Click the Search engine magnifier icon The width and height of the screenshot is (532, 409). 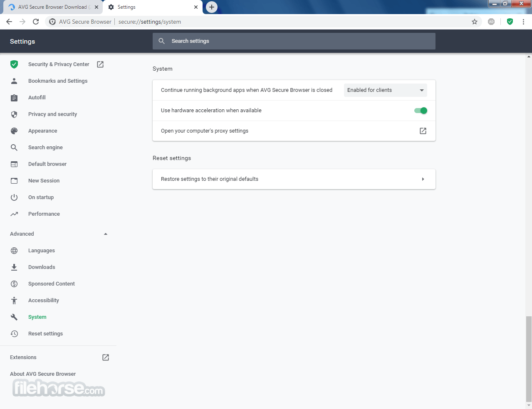(14, 148)
